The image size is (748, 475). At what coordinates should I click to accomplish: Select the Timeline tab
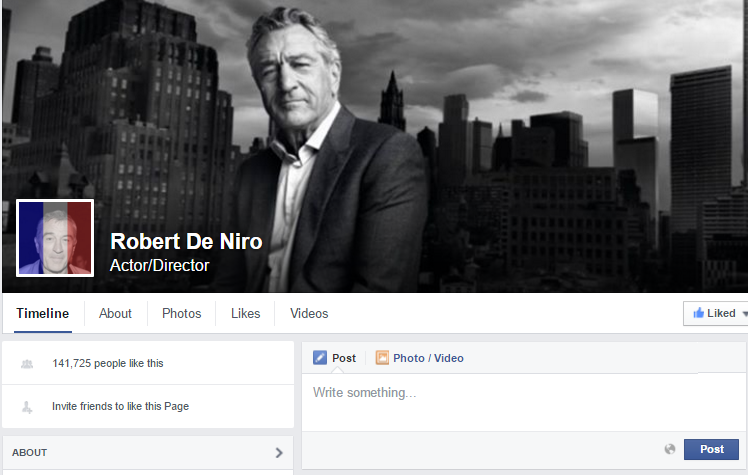tap(42, 313)
